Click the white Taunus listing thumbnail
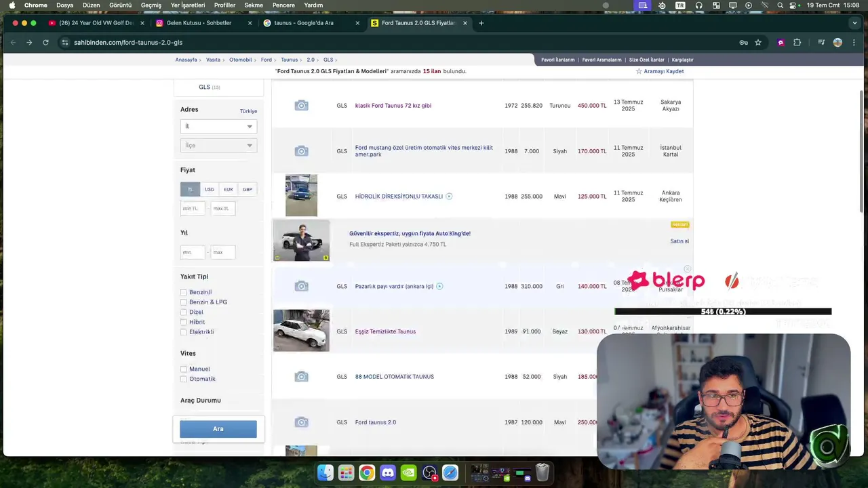 [x=301, y=331]
